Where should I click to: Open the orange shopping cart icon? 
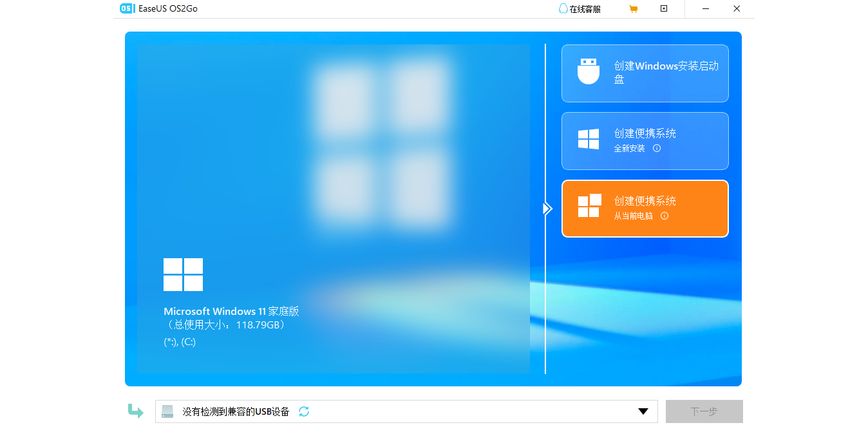point(633,9)
